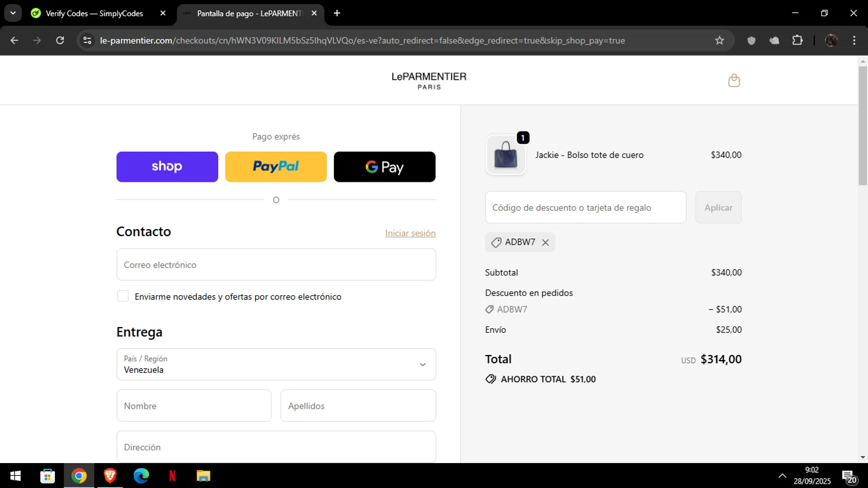The image size is (868, 488).
Task: Go forward in browser history
Action: pyautogui.click(x=37, y=41)
